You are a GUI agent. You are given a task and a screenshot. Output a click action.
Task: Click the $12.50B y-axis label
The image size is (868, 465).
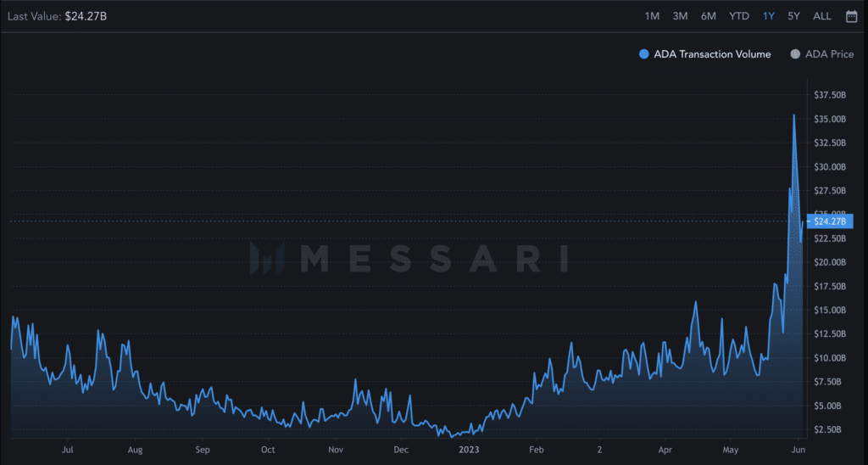[830, 334]
